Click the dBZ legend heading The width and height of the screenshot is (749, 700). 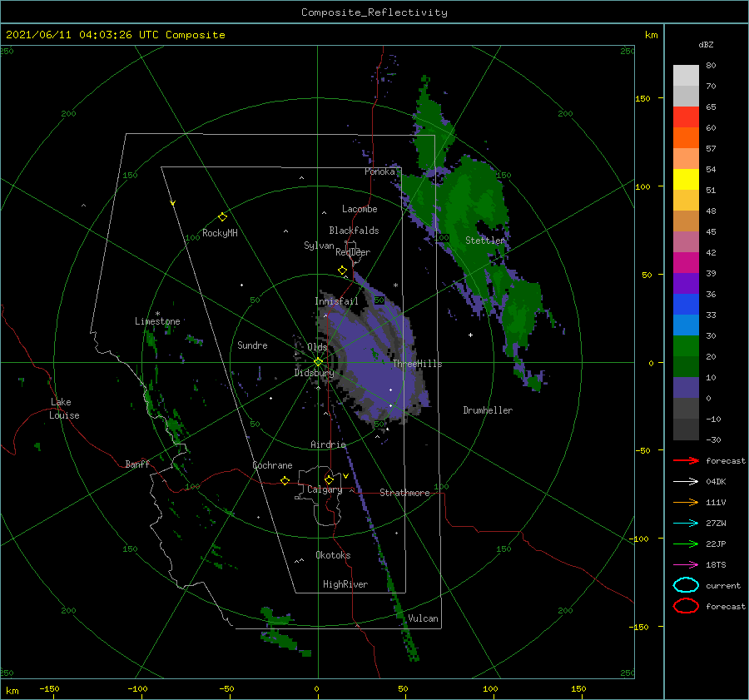(x=706, y=44)
